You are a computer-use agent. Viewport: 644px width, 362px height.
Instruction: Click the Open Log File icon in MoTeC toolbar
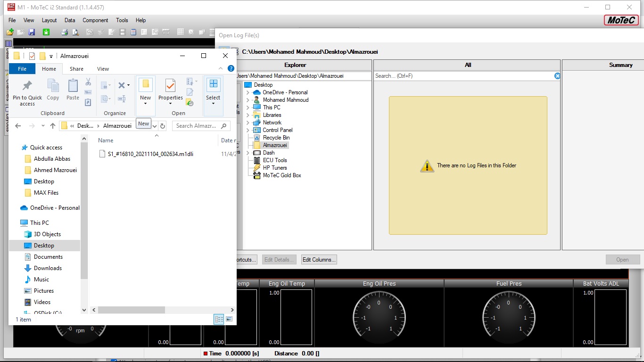(10, 32)
